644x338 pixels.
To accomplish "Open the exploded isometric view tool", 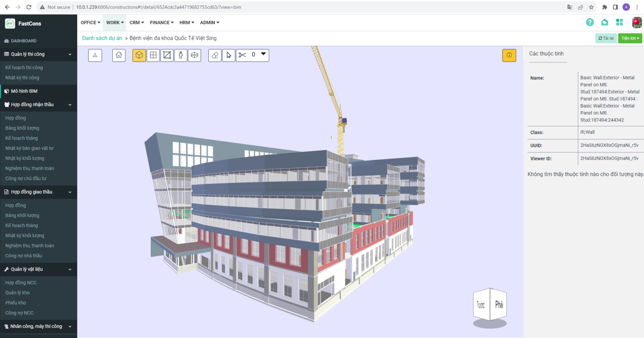I will [194, 55].
